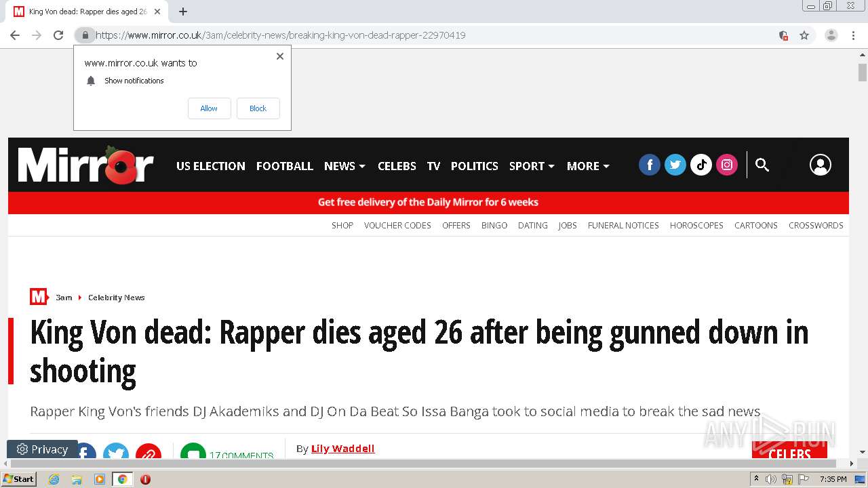The height and width of the screenshot is (488, 868).
Task: Open the Mirror Instagram page icon
Action: pos(726,165)
